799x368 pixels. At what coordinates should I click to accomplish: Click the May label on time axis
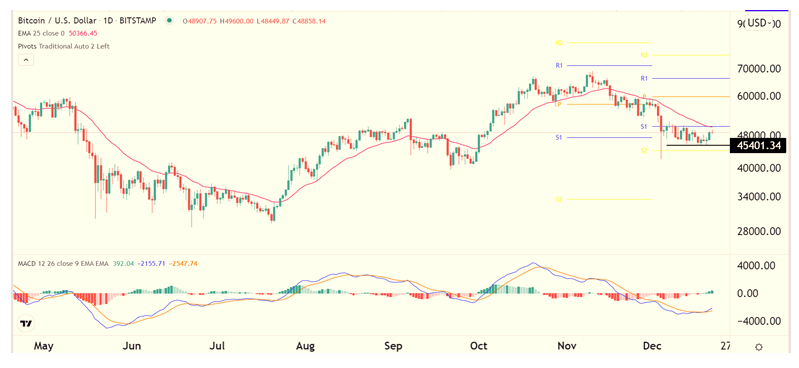pos(44,347)
